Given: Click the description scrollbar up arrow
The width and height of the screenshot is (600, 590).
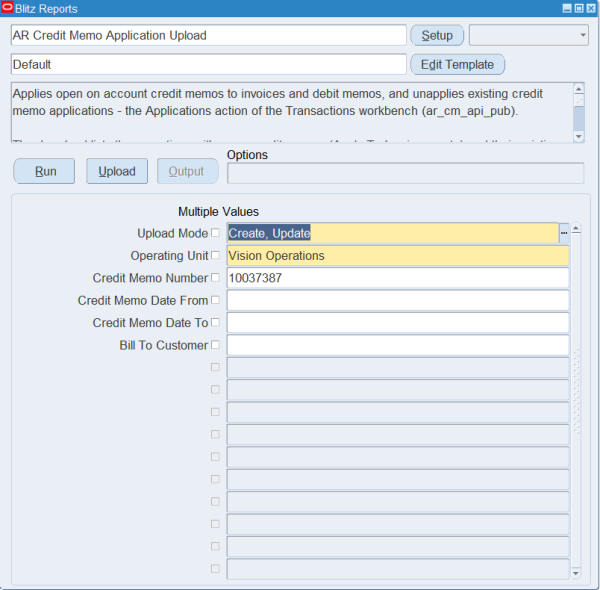Looking at the screenshot, I should (579, 89).
